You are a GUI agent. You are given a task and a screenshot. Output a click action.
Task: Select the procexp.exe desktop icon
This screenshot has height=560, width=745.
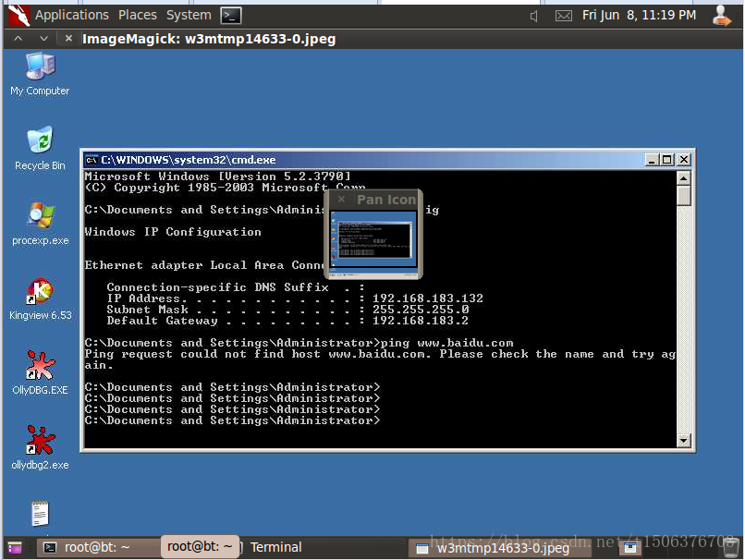(x=41, y=224)
